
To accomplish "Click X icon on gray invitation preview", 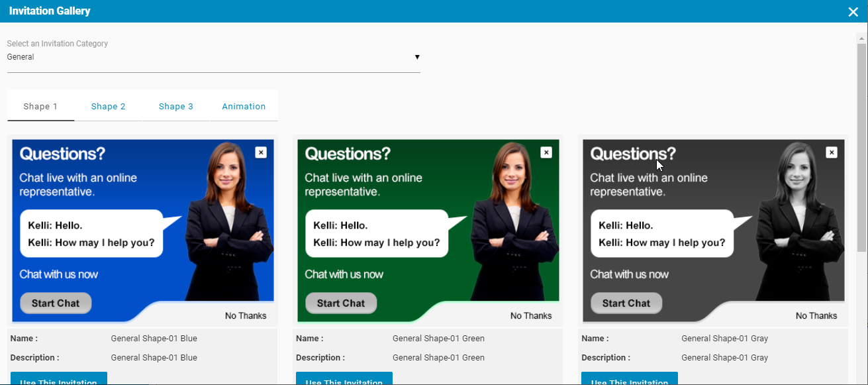I will (x=832, y=152).
